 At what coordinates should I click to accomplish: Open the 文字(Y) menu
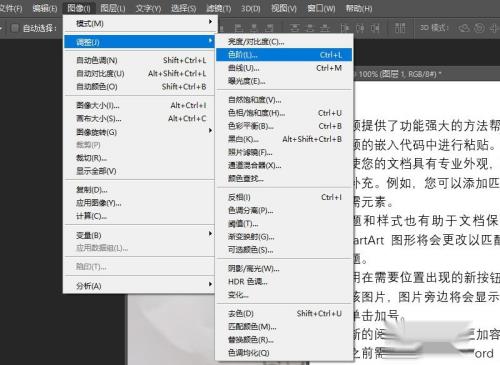148,8
